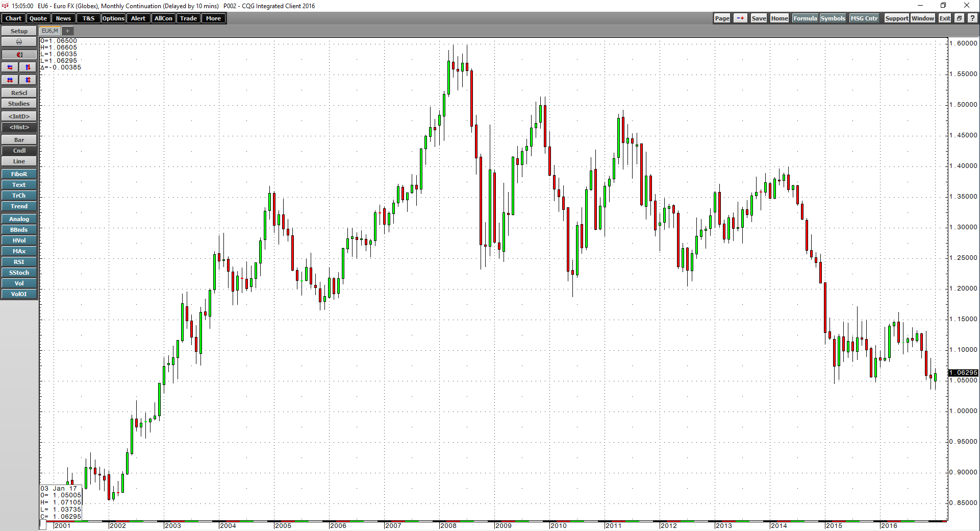Open the Formula builder
Image resolution: width=980 pixels, height=531 pixels.
point(805,18)
